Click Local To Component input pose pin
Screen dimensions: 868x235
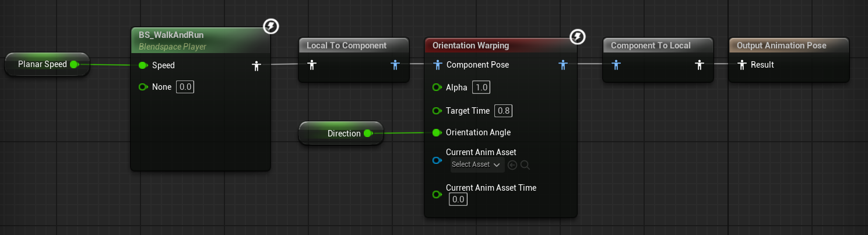click(x=312, y=65)
